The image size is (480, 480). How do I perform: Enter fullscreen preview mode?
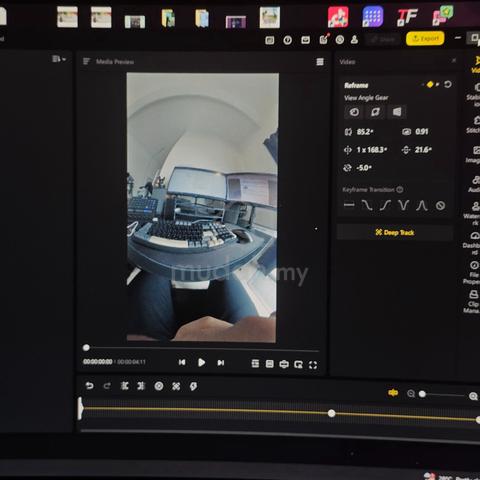(x=313, y=365)
